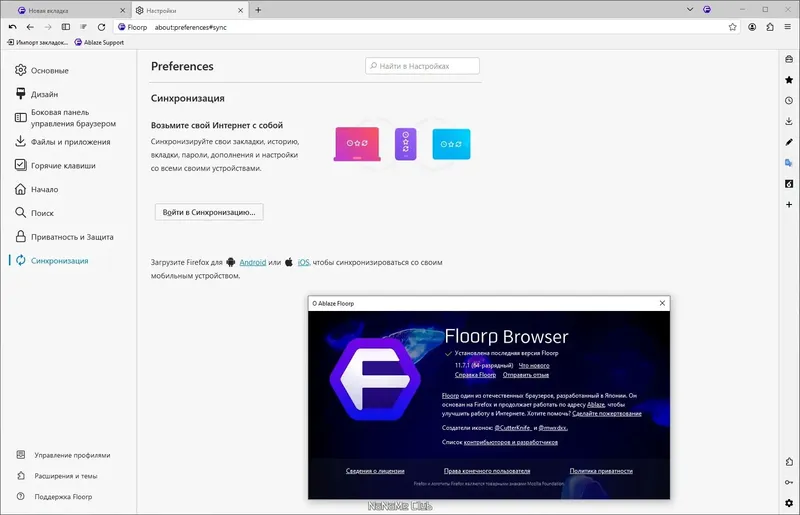
Task: Switch to the Настройки tab
Action: [x=189, y=10]
